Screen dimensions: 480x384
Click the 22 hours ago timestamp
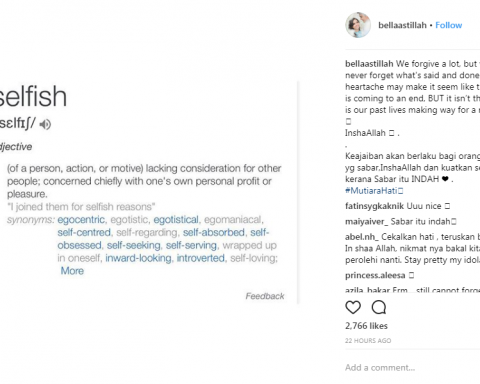pyautogui.click(x=368, y=341)
